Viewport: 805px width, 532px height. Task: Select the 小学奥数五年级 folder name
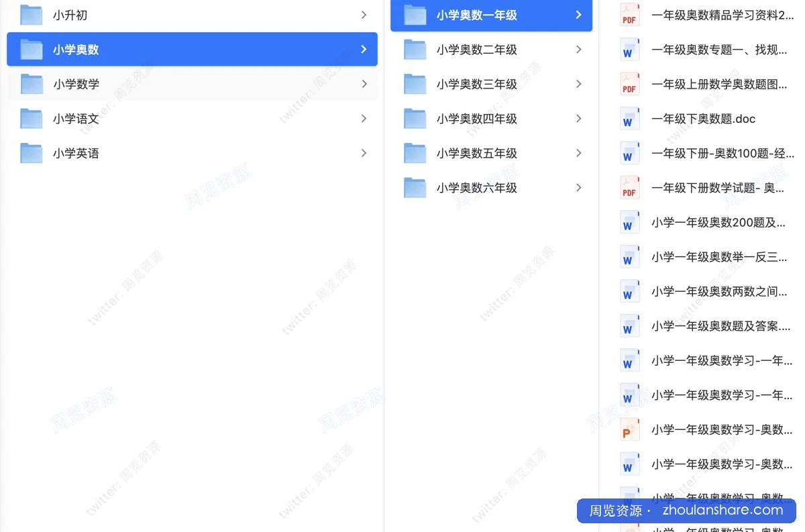click(477, 153)
